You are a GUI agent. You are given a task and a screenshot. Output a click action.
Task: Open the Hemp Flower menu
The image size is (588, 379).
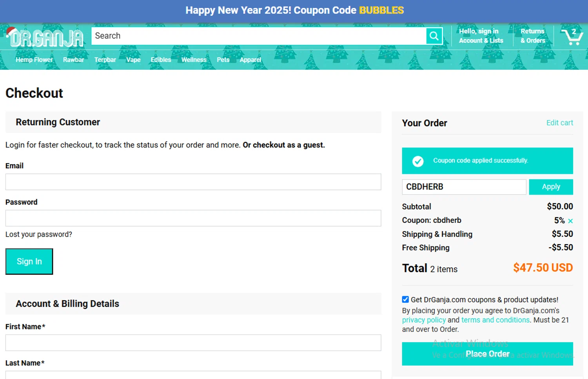pyautogui.click(x=34, y=60)
